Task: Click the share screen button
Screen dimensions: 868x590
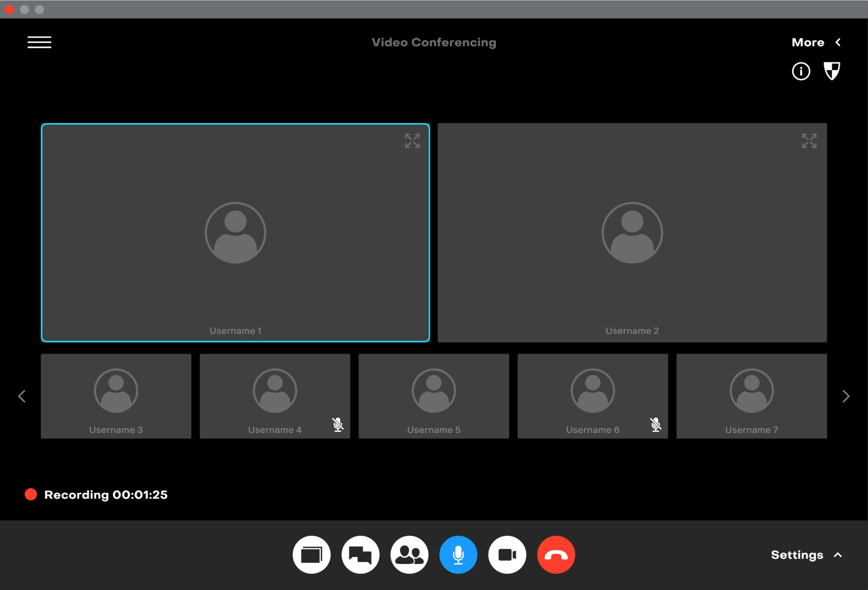Action: tap(311, 555)
